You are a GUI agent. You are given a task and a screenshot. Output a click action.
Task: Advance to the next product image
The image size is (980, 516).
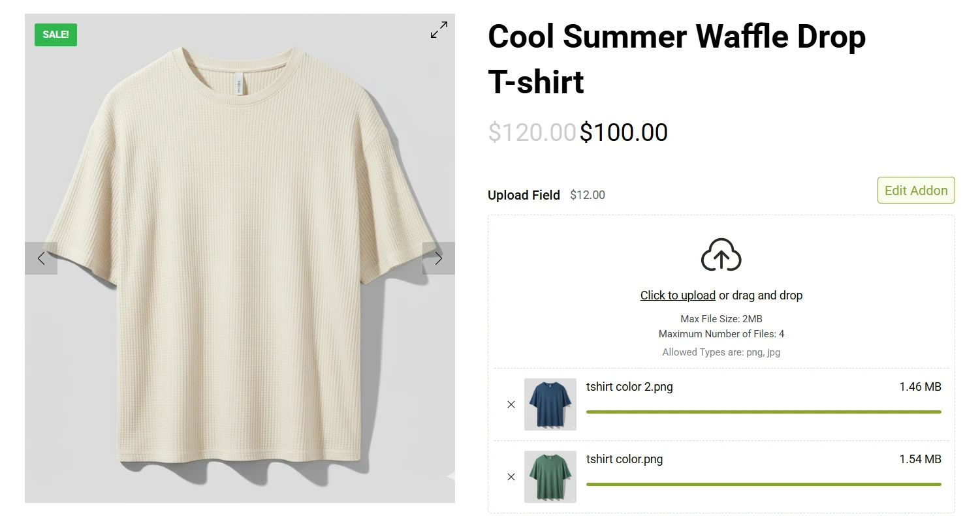click(438, 258)
